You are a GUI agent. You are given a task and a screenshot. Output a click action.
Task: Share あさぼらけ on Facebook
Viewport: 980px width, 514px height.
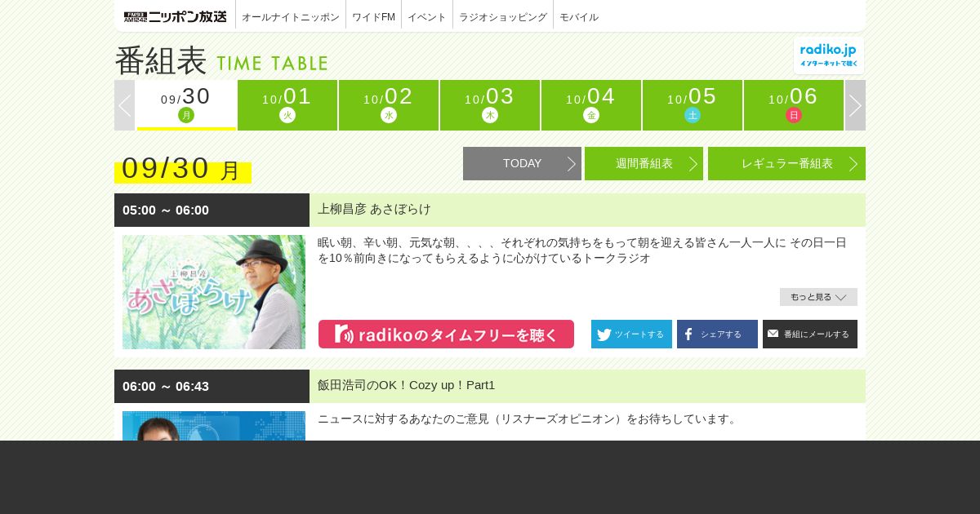coord(717,335)
